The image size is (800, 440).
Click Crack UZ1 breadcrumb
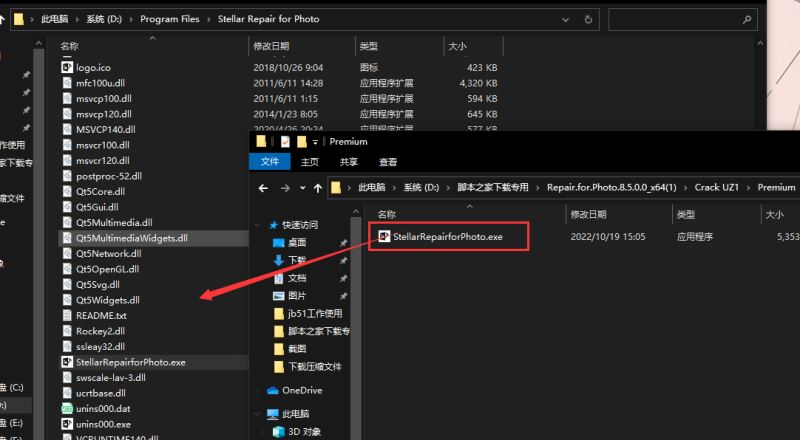coord(716,187)
